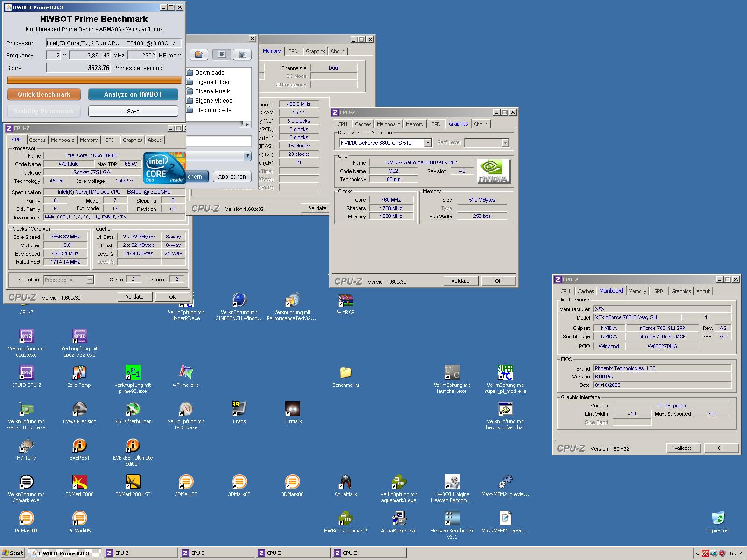The image size is (747, 560).
Task: Select Electronic Arts folder in list
Action: click(x=209, y=110)
